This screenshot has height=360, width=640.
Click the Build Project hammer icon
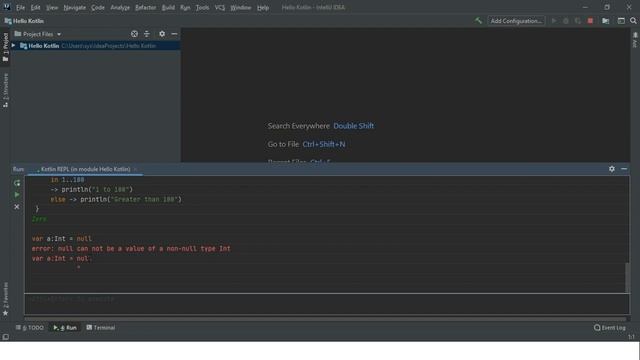coord(478,21)
